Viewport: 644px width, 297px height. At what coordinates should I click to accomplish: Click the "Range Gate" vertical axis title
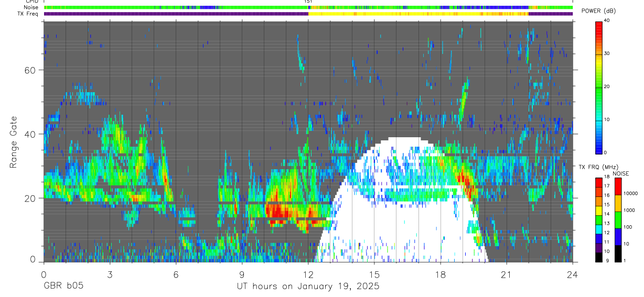pyautogui.click(x=13, y=141)
